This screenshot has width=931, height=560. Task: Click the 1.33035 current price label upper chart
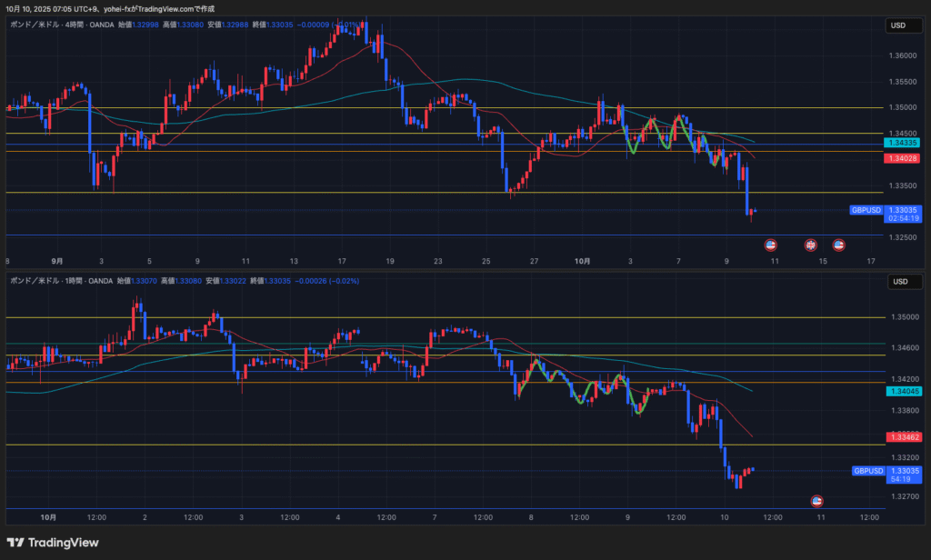[x=904, y=209]
